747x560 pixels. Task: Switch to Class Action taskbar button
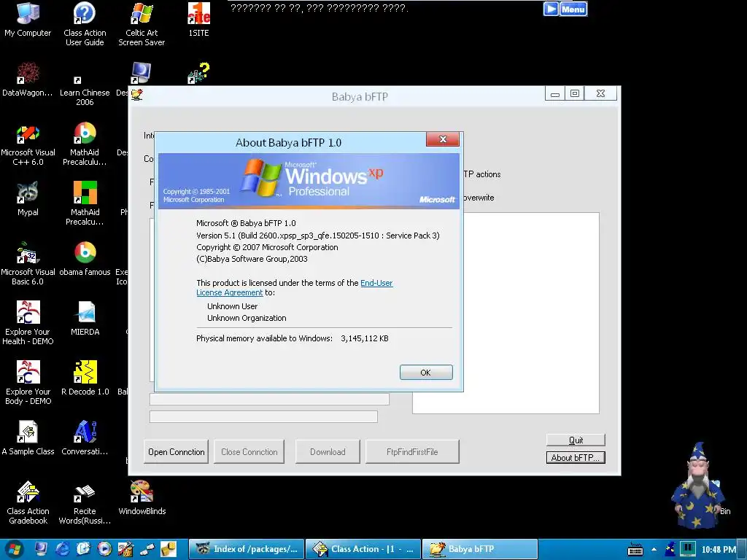coord(363,549)
